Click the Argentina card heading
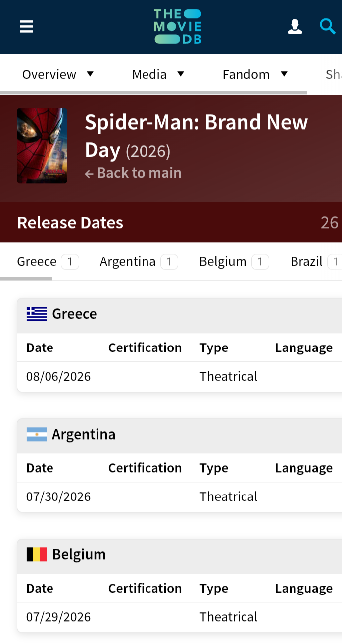Image resolution: width=342 pixels, height=644 pixels. (84, 434)
